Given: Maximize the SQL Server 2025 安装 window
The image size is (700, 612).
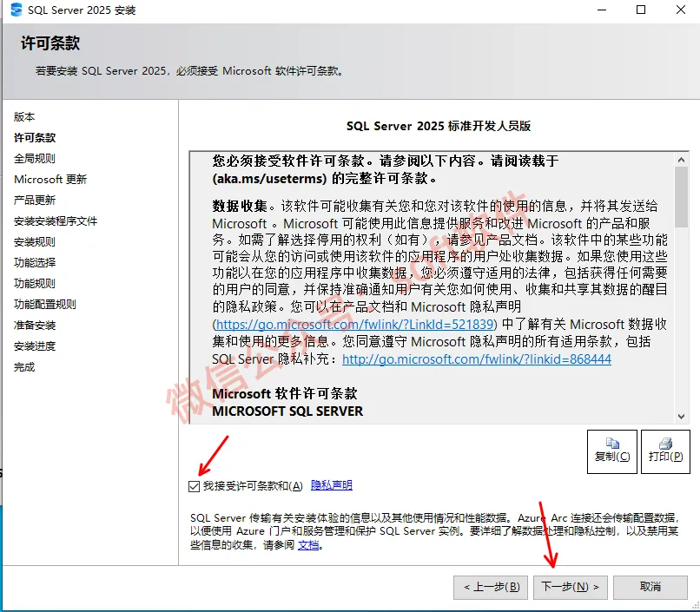Looking at the screenshot, I should 641,10.
